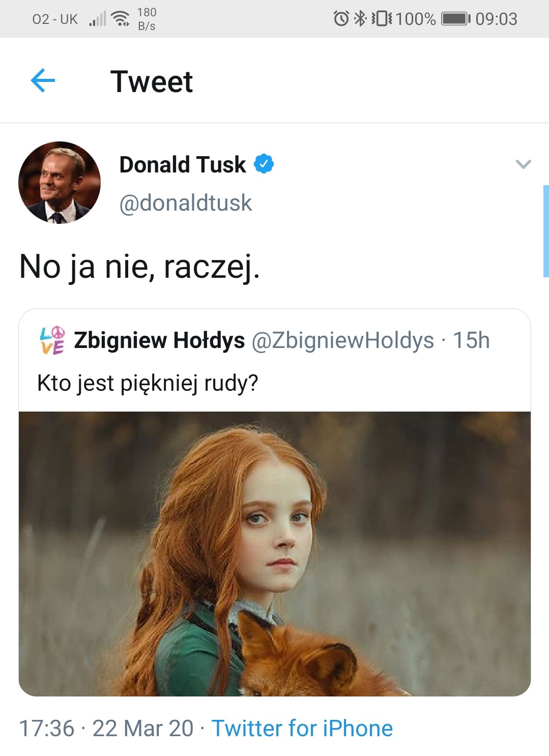Open Donald Tusk's profile picture
The width and height of the screenshot is (549, 756).
click(x=60, y=182)
